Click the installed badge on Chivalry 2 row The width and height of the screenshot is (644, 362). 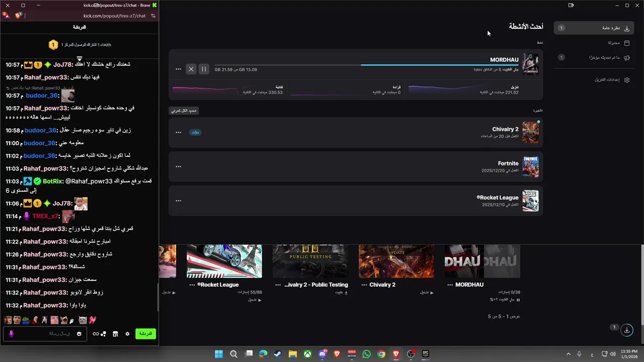tap(195, 132)
